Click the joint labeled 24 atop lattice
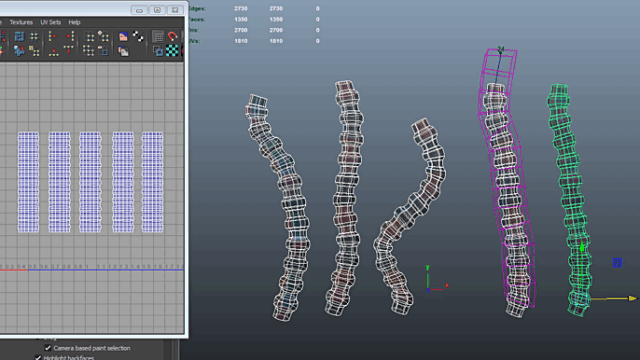Screen dimensions: 640x360 [500, 50]
